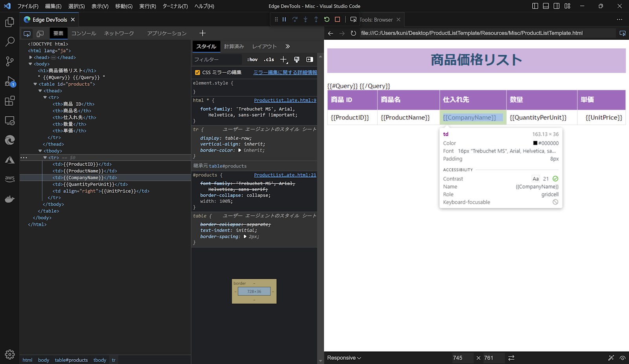Click the inspect element picker icon in DevTools
The width and height of the screenshot is (629, 364).
click(27, 33)
